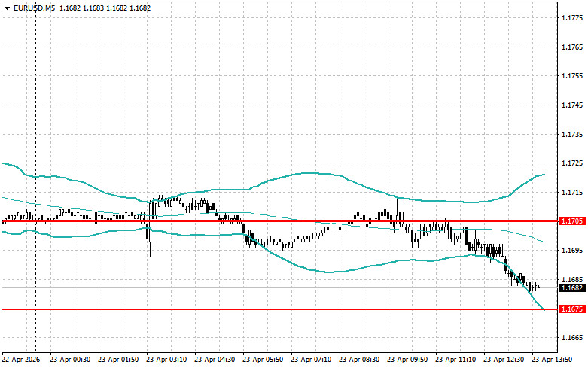Click the 1.1745 price scale value
The image size is (588, 368).
[x=572, y=105]
